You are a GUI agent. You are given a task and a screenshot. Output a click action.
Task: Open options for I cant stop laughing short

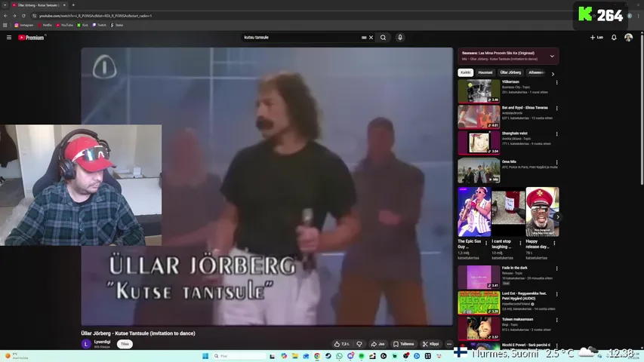520,243
